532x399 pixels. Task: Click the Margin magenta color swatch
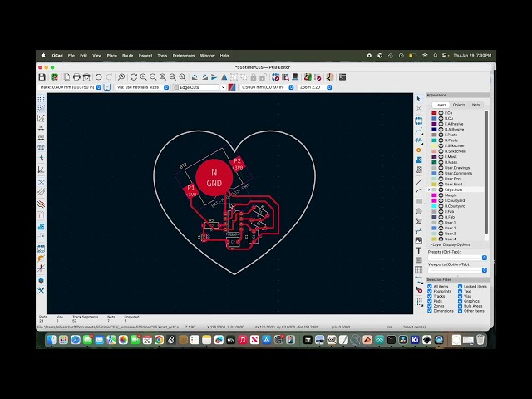pyautogui.click(x=434, y=195)
